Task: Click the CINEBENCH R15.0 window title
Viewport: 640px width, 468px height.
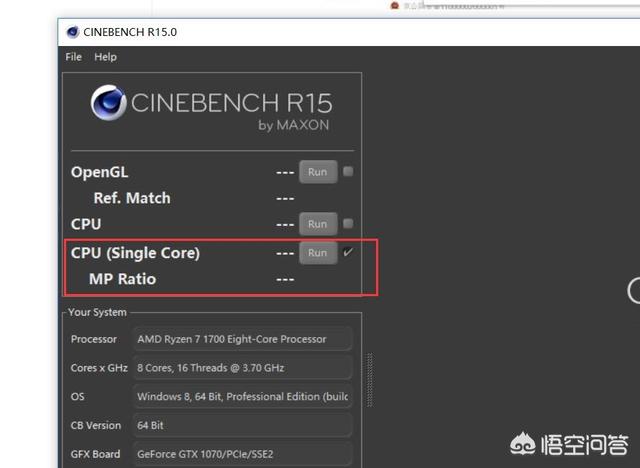Action: 130,32
